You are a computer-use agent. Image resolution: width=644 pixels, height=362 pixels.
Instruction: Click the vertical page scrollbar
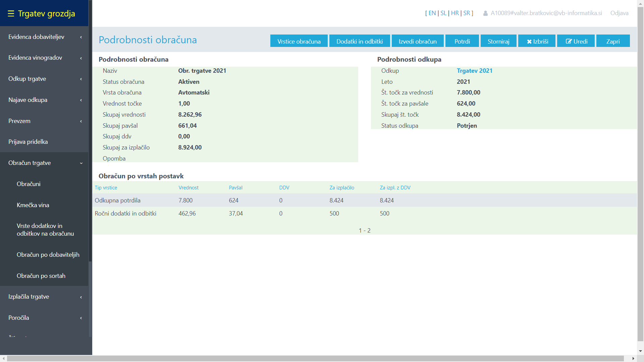640,173
